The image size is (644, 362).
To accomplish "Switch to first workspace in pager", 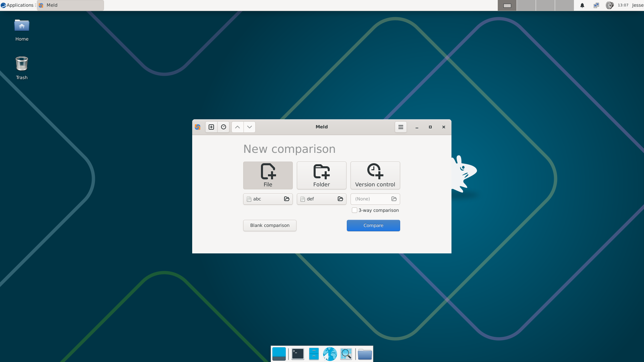I will click(507, 5).
